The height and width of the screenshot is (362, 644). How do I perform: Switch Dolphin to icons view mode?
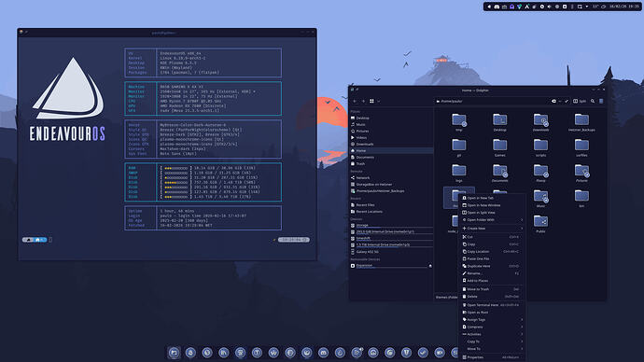pyautogui.click(x=371, y=101)
